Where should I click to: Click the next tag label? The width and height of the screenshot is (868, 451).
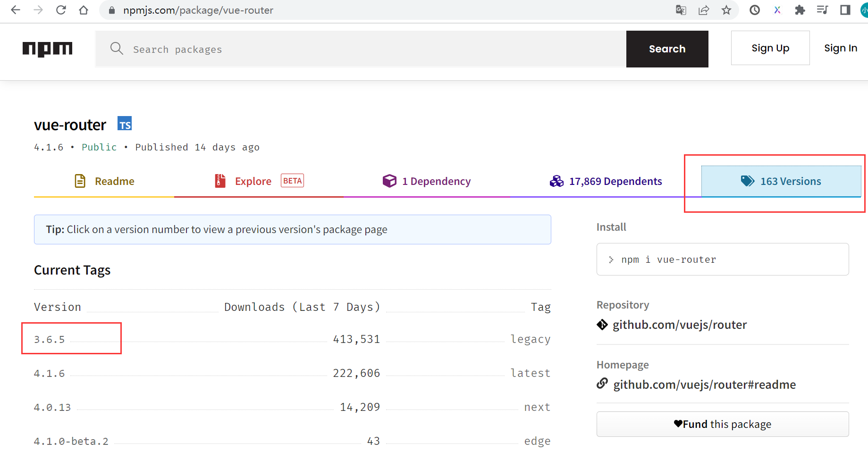tap(537, 407)
